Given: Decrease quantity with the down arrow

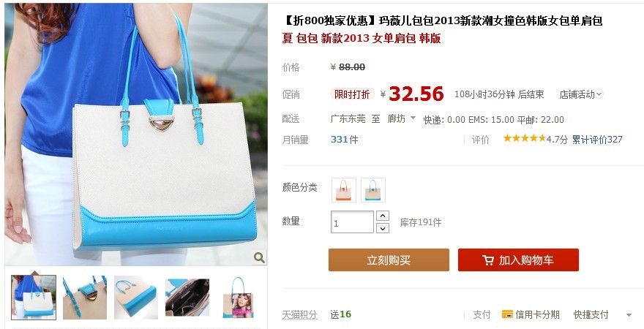Looking at the screenshot, I should click(x=383, y=228).
